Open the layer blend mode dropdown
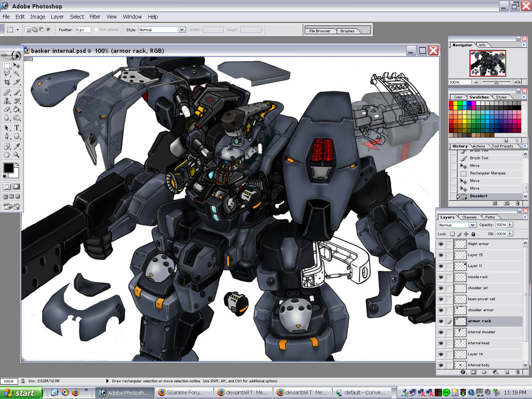 (x=472, y=225)
